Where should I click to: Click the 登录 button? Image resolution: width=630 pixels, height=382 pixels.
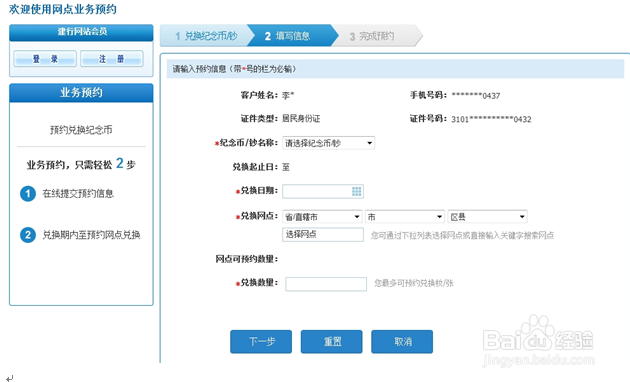[x=45, y=59]
